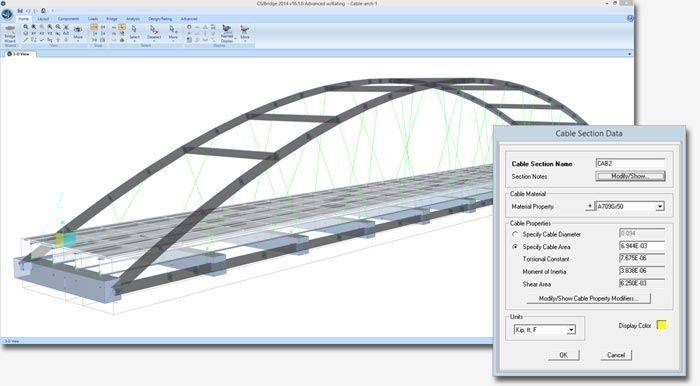700x386 pixels.
Task: Click Modify/Show Cable Property Modifiers button
Action: pos(588,298)
